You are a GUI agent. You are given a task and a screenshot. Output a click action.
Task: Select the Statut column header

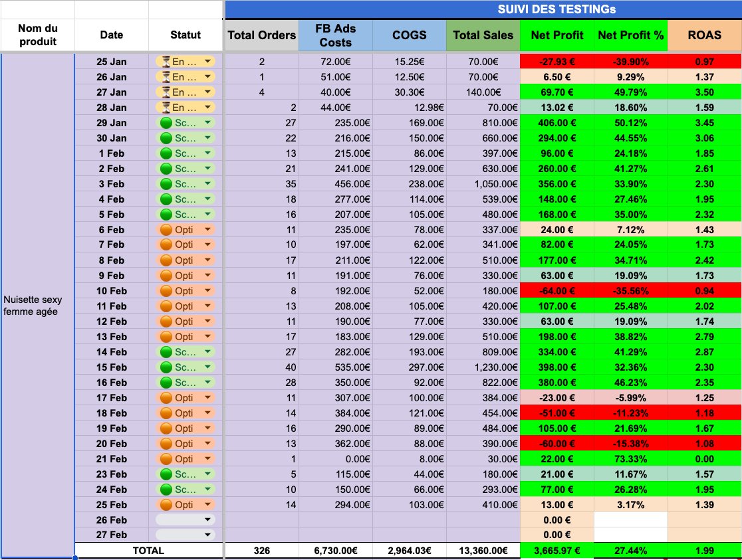tap(185, 35)
